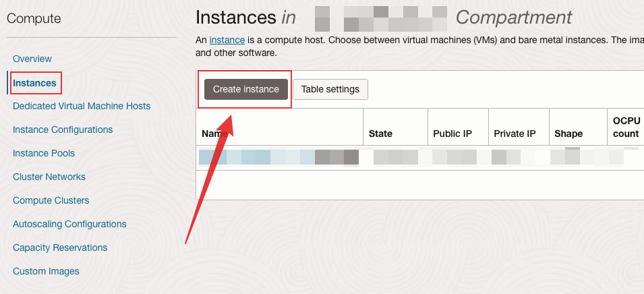Screen dimensions: 644x294
Task: Select Instances in the left navigation
Action: [x=34, y=83]
